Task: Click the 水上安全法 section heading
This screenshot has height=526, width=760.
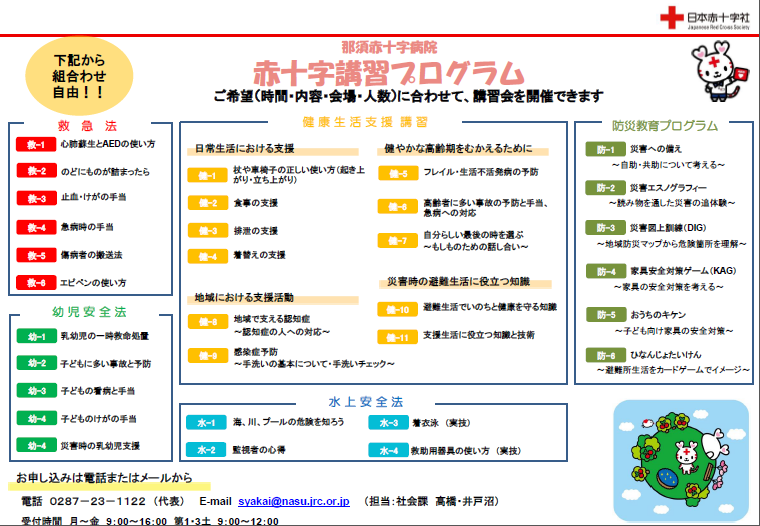Action: click(366, 402)
